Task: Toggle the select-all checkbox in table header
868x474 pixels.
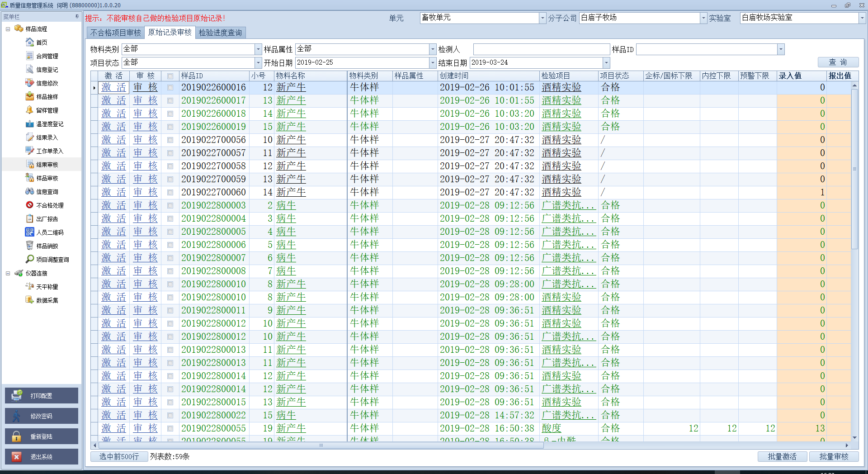Action: pos(170,76)
